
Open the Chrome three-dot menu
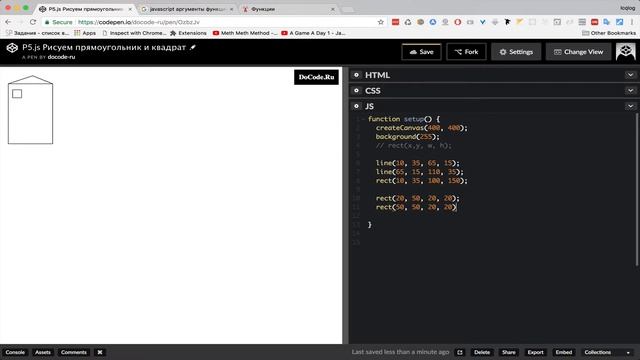(x=632, y=22)
